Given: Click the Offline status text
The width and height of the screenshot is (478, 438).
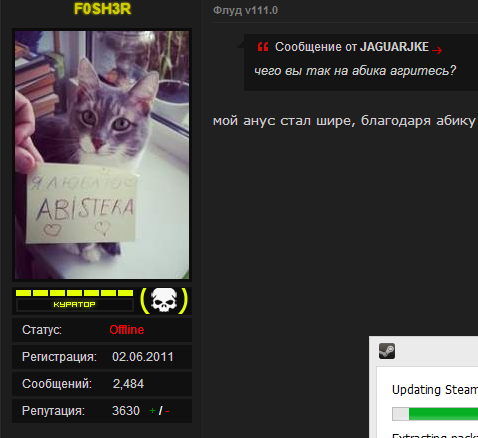Looking at the screenshot, I should [x=127, y=330].
